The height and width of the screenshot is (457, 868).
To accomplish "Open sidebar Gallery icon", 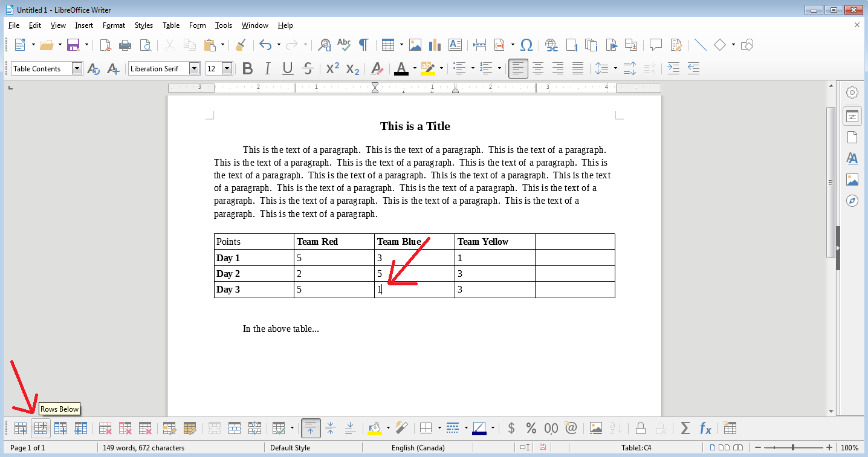I will 852,180.
